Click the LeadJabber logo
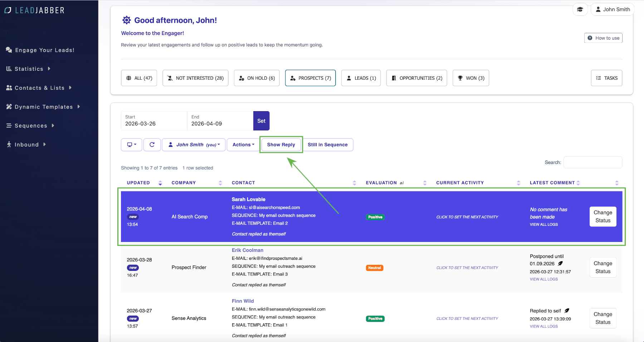Screen dimensions: 644x342 (34, 10)
